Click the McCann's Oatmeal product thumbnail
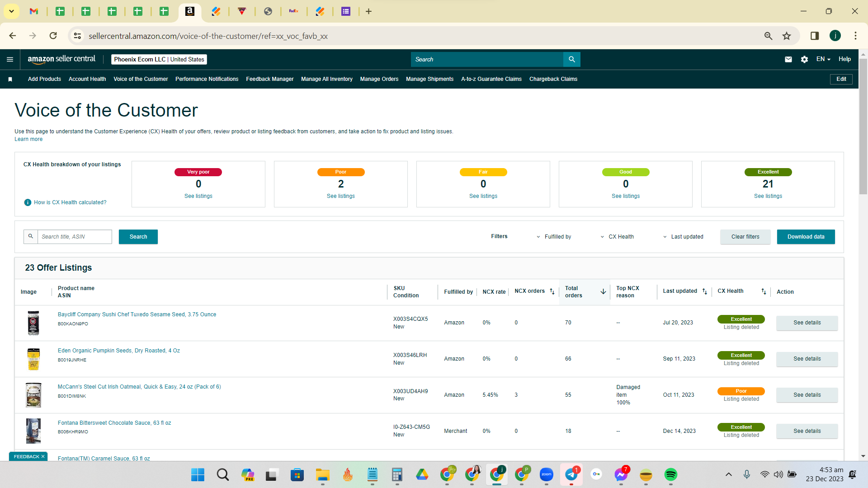 pyautogui.click(x=33, y=395)
